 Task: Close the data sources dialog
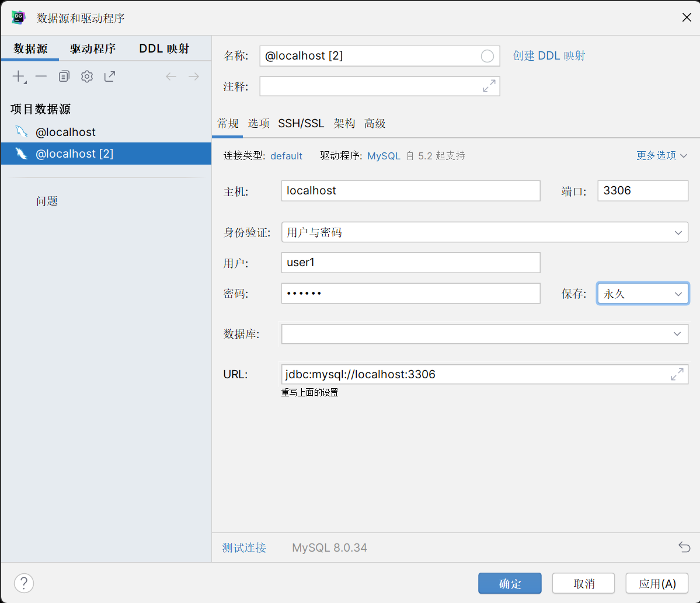point(687,18)
